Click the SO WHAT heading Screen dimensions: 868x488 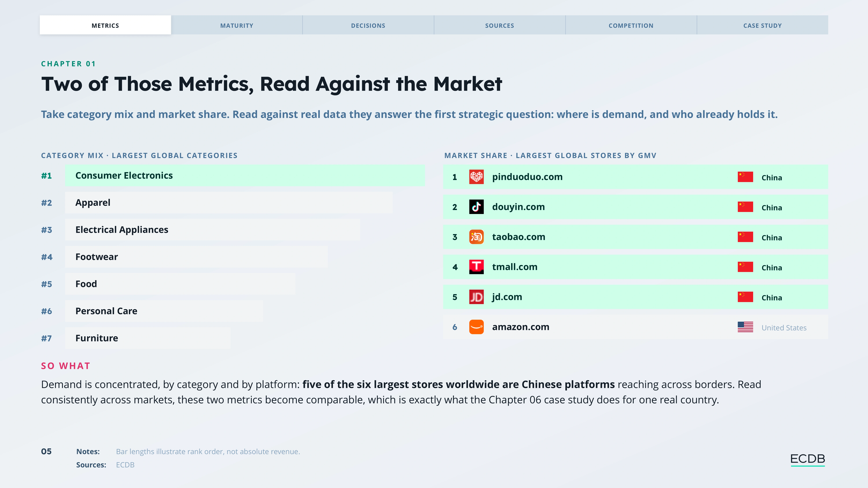click(66, 366)
